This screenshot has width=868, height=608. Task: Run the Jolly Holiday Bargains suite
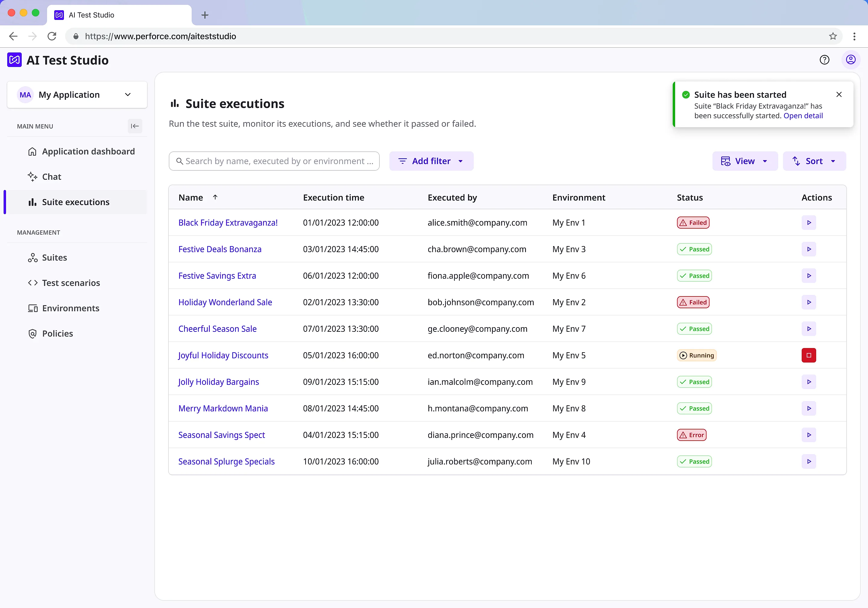coord(809,382)
